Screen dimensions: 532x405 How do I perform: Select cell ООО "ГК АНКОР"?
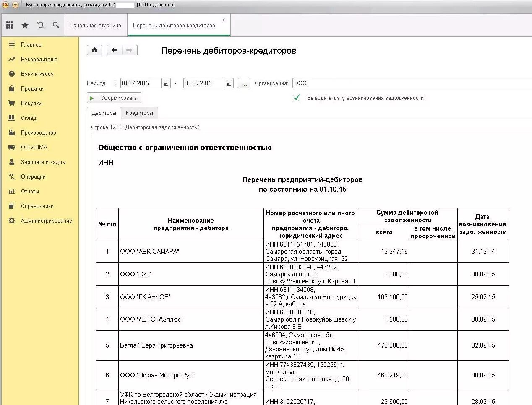point(191,297)
